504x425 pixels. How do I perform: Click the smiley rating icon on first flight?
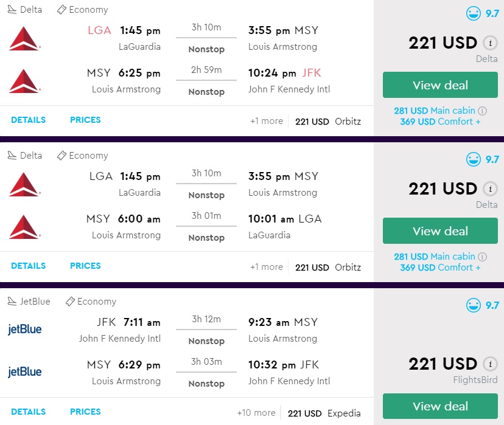point(474,13)
